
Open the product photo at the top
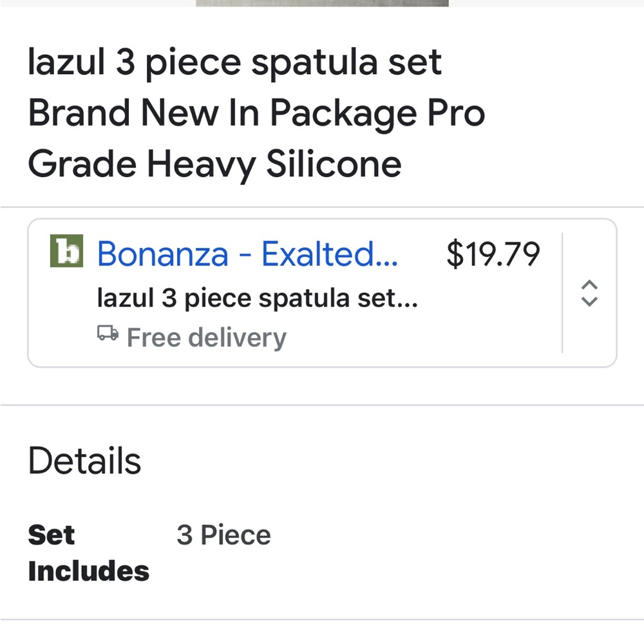click(322, 3)
